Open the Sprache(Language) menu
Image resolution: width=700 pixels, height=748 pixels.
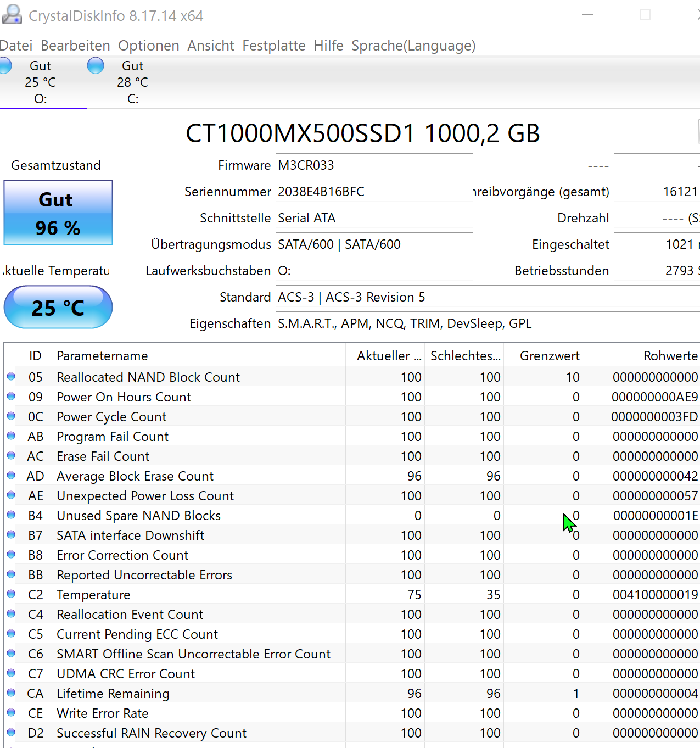tap(413, 46)
